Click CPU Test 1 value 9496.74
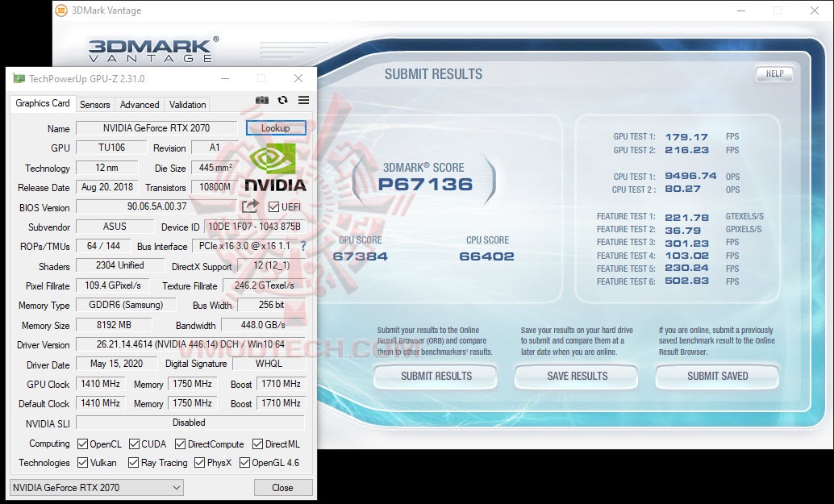This screenshot has height=504, width=834. [x=690, y=176]
